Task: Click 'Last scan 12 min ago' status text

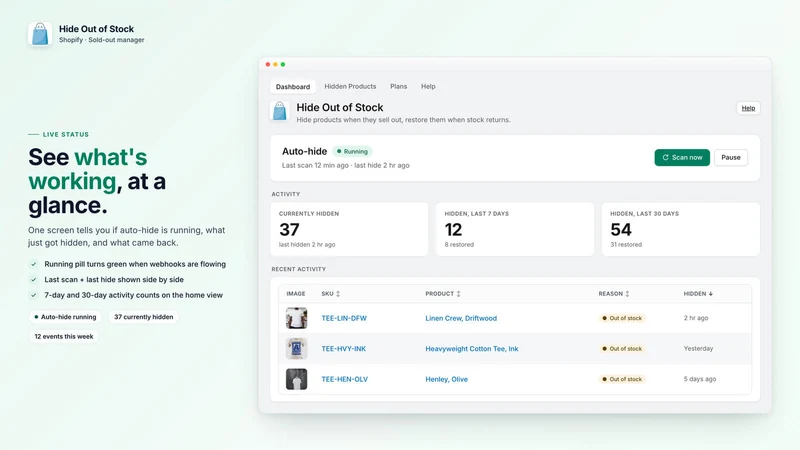Action: [315, 165]
